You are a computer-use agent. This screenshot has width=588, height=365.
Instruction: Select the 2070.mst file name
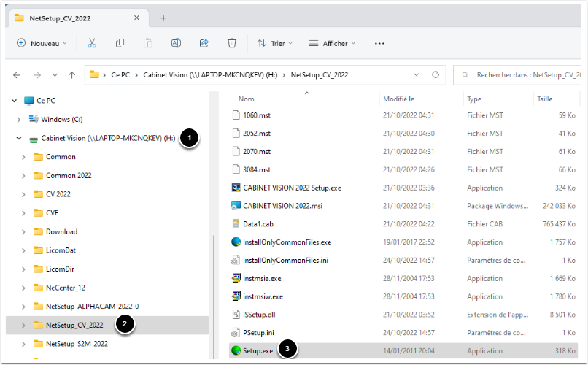(x=257, y=151)
